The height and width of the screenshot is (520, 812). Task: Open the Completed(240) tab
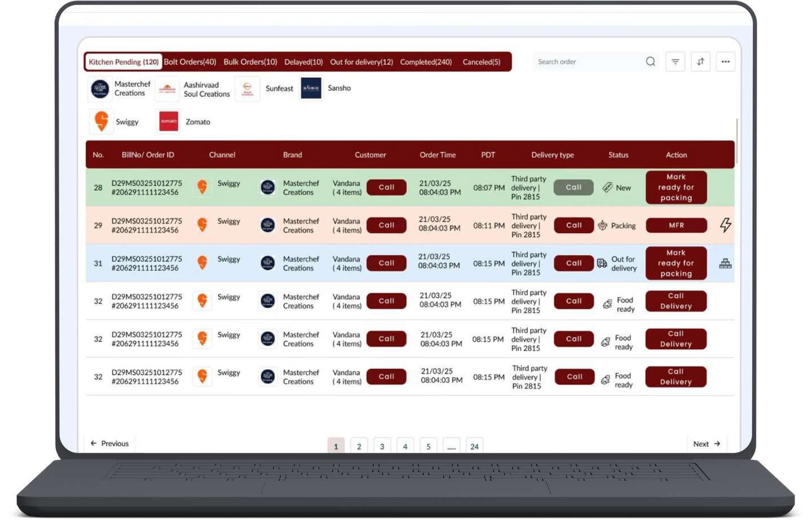point(426,62)
